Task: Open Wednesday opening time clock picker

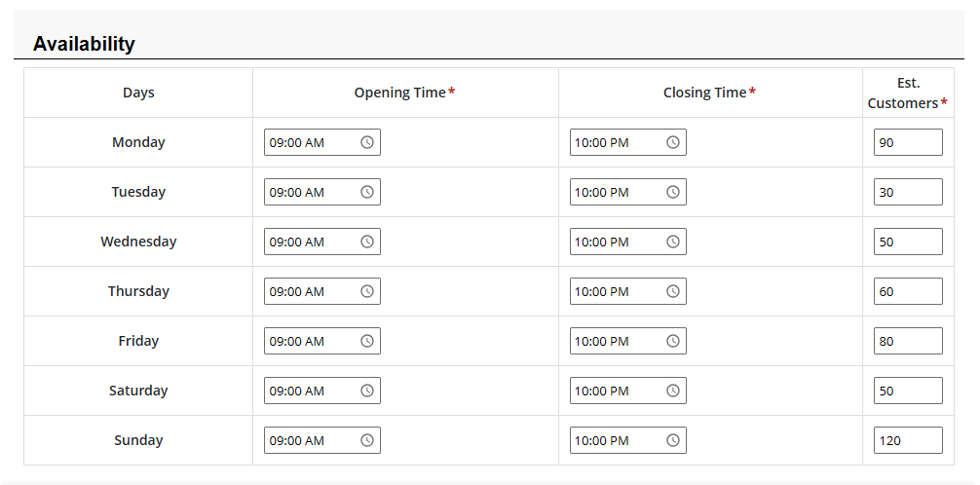Action: coord(367,242)
